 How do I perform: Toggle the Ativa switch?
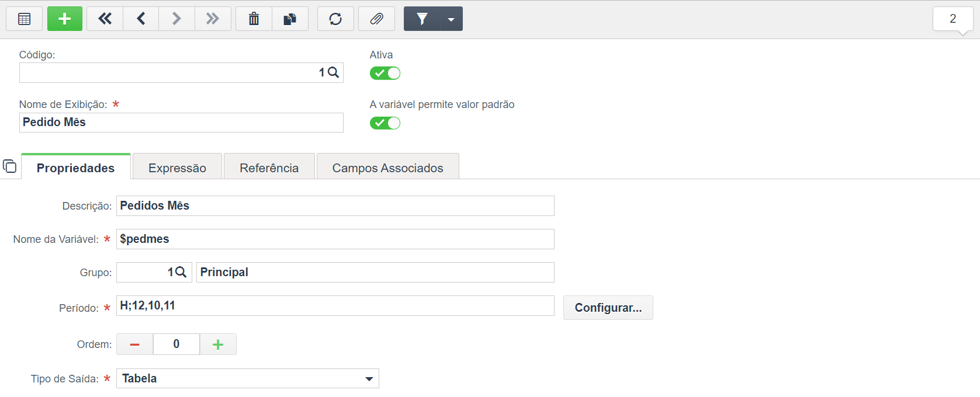coord(385,73)
